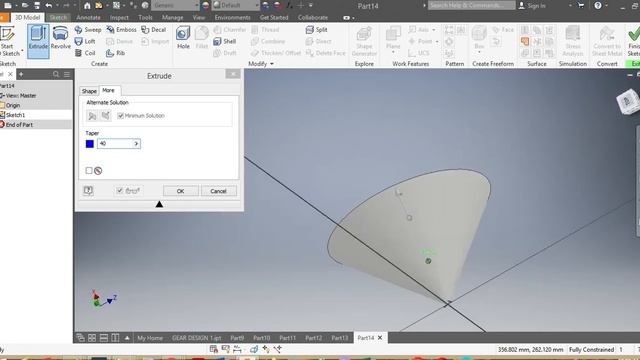The height and width of the screenshot is (360, 640).
Task: Click the Home icon in quick access toolbar
Action: tap(87, 5)
